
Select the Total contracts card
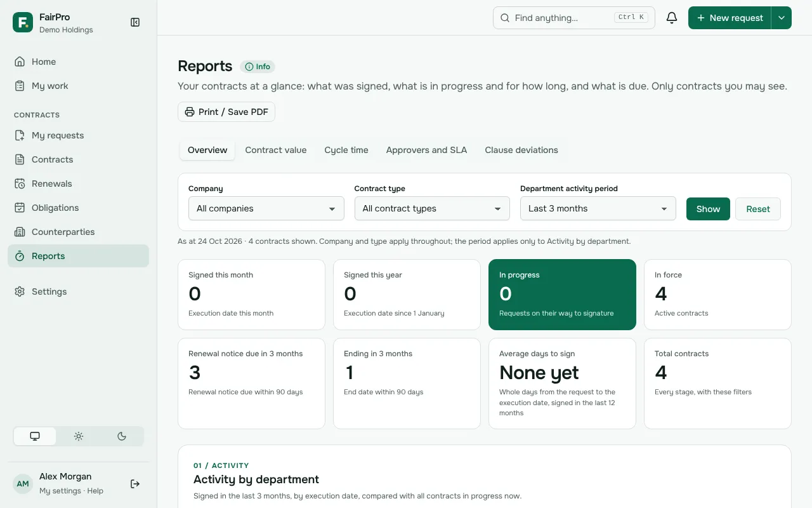(717, 384)
